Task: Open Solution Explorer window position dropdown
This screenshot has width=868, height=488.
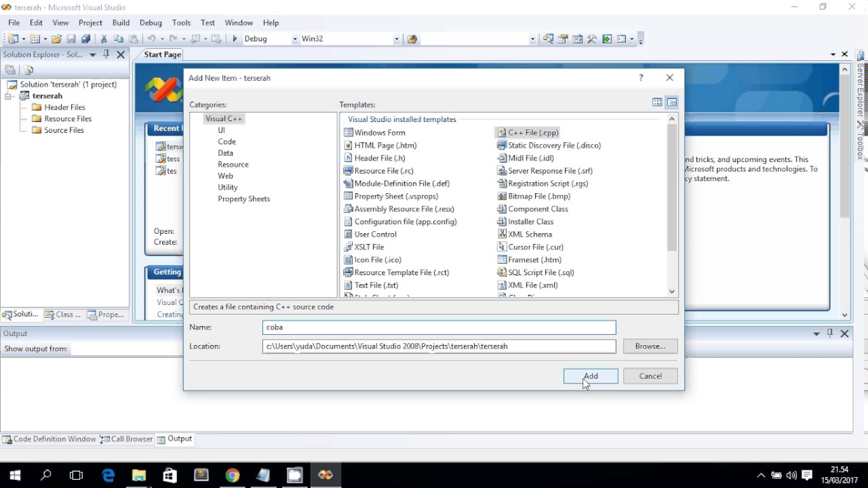Action: pos(93,55)
